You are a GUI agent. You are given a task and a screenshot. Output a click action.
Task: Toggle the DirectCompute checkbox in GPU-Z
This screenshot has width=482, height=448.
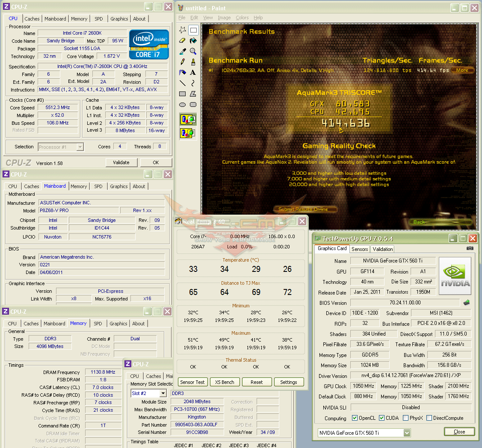(x=429, y=418)
